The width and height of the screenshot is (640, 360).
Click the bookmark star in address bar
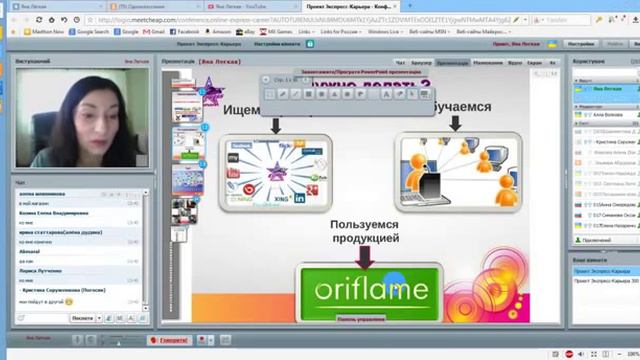pyautogui.click(x=91, y=20)
